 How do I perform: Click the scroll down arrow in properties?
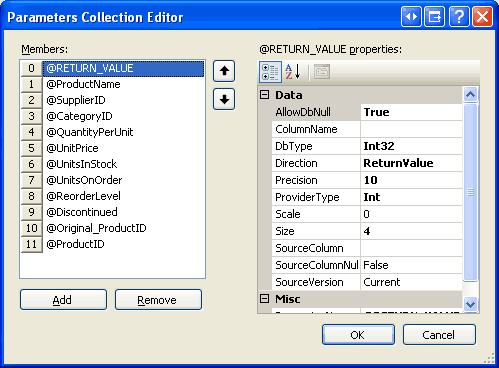[x=470, y=304]
